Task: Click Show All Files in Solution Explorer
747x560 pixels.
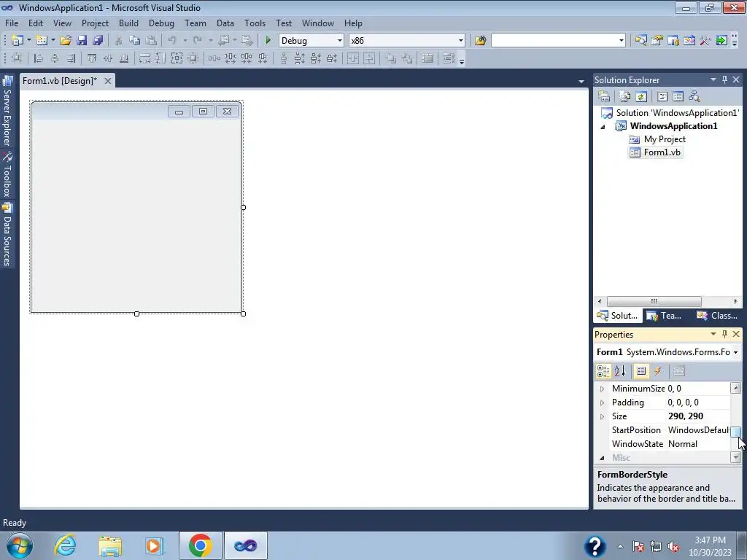Action: point(624,97)
